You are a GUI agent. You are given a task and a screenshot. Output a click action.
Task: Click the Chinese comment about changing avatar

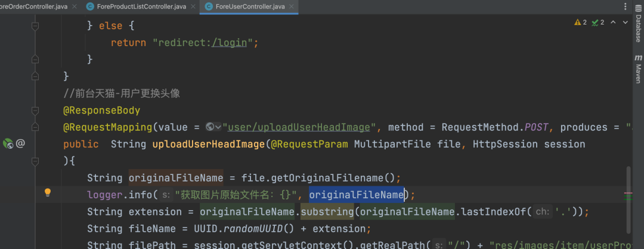[122, 93]
